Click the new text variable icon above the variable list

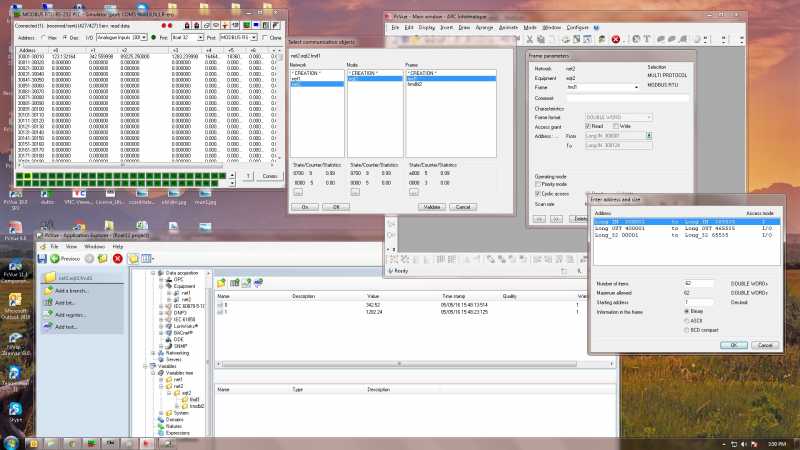coord(259,283)
